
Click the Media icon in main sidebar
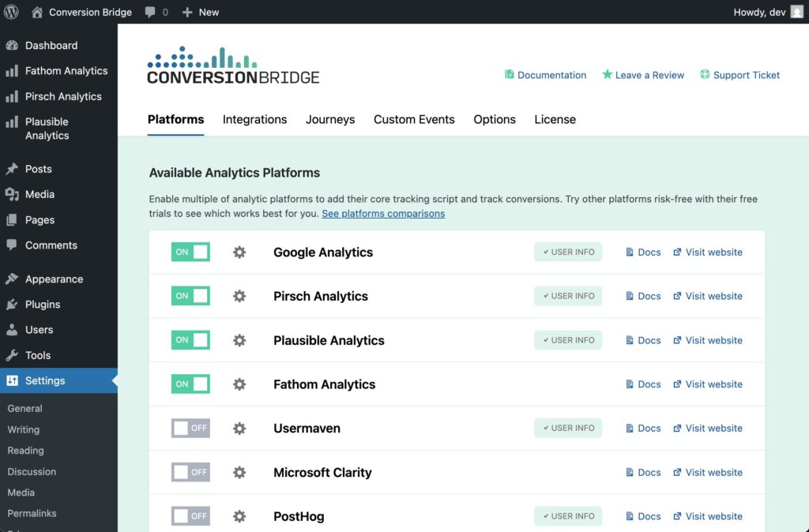(12, 194)
